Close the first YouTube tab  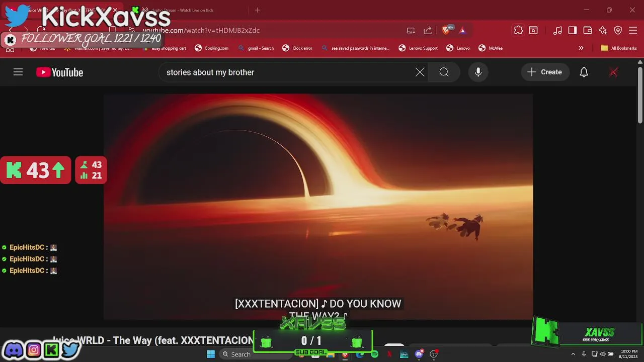tap(115, 10)
